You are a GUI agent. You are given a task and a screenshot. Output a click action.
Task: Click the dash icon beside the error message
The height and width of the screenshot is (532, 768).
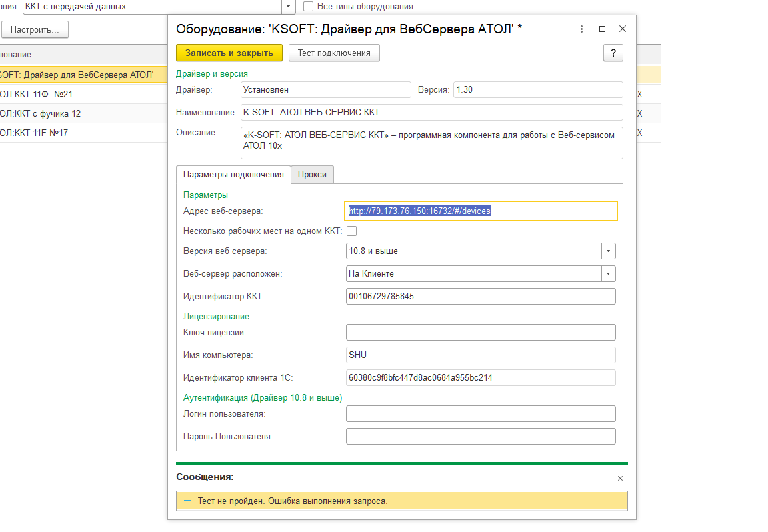click(187, 501)
